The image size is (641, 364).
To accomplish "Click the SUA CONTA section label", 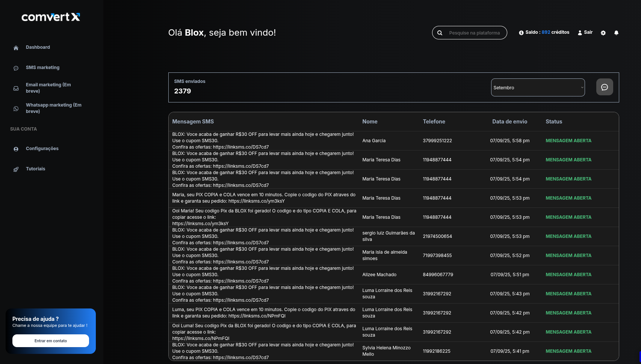I will 23,129.
